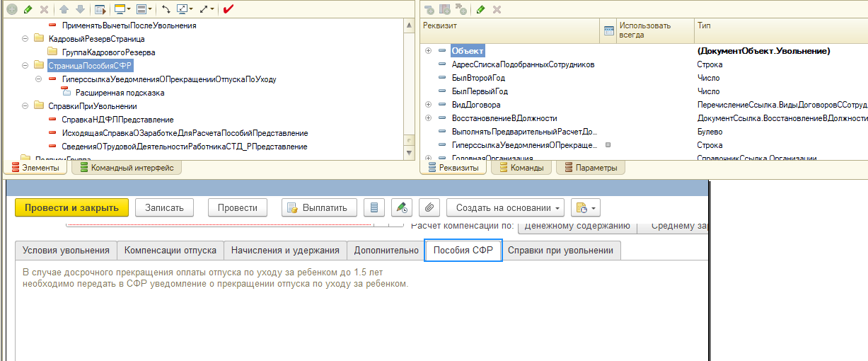Open the Компенсации отпуска form tab
The image size is (868, 361).
point(170,251)
